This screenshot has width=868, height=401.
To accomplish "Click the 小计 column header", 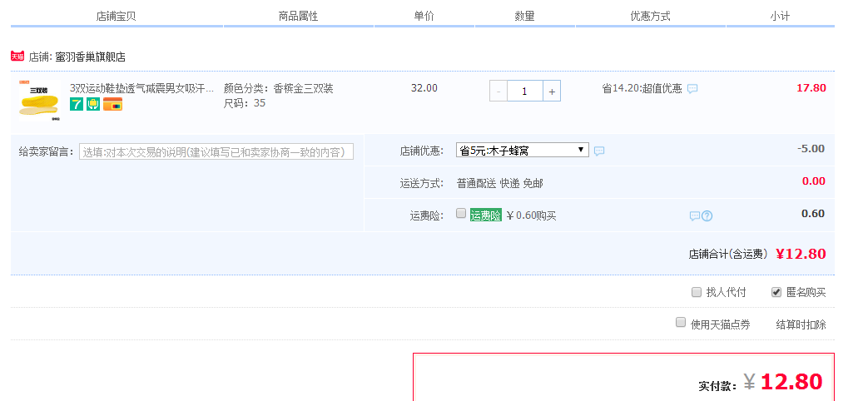I will (x=780, y=16).
